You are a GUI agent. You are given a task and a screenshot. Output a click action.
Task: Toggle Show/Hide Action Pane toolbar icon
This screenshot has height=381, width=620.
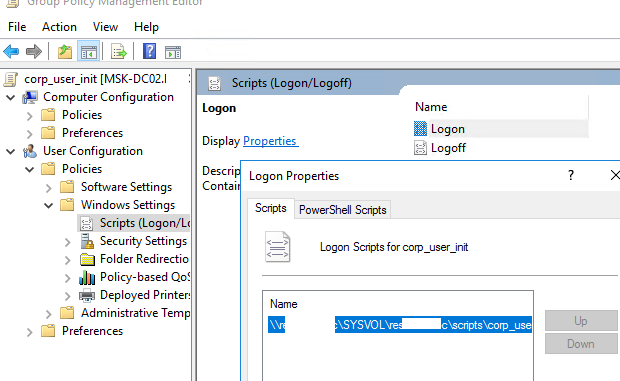pos(173,52)
